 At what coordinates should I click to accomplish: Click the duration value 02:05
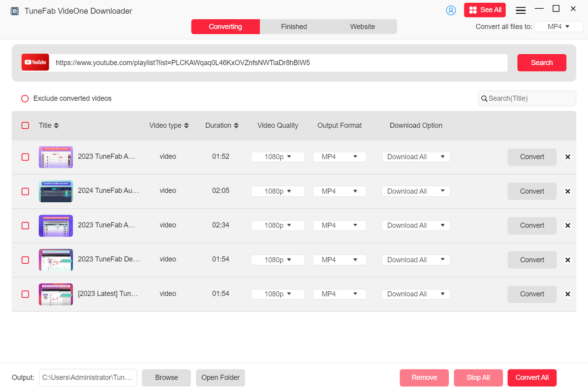(x=220, y=190)
